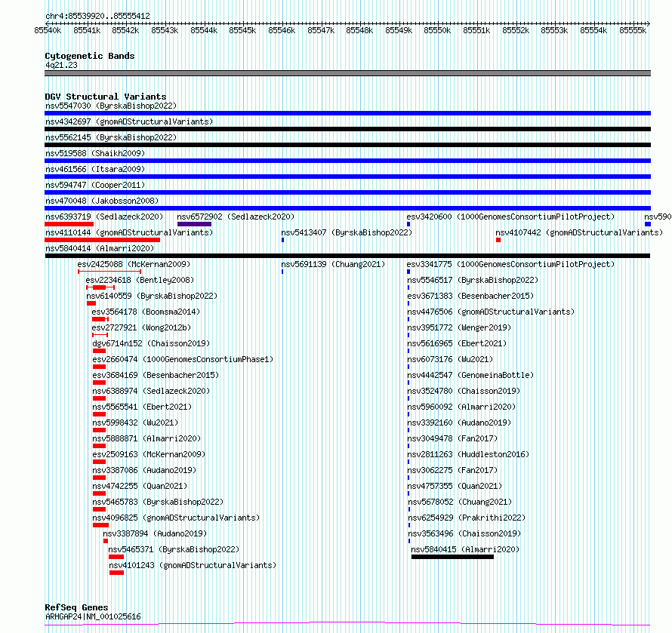The width and height of the screenshot is (672, 633).
Task: Click nsv5888871 (Almarri2020) label
Action: pyautogui.click(x=146, y=438)
